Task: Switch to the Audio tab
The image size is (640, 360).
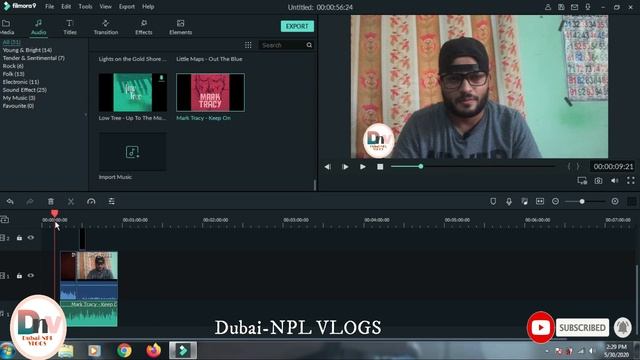Action: pos(38,27)
